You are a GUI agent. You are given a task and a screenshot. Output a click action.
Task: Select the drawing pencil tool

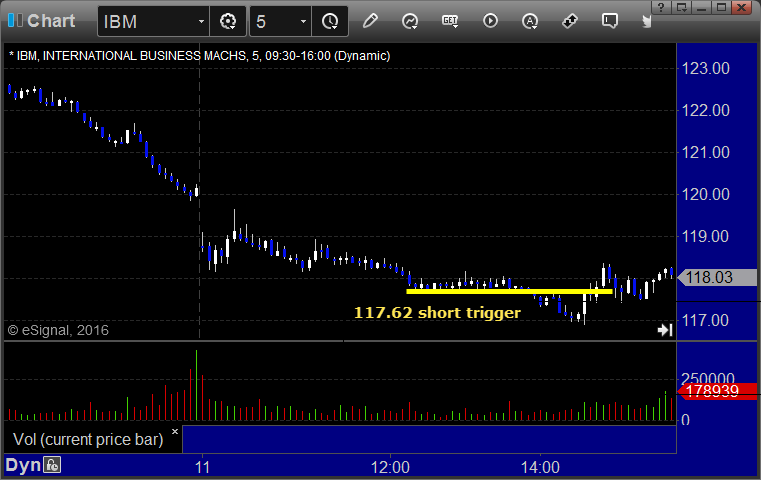pyautogui.click(x=370, y=21)
